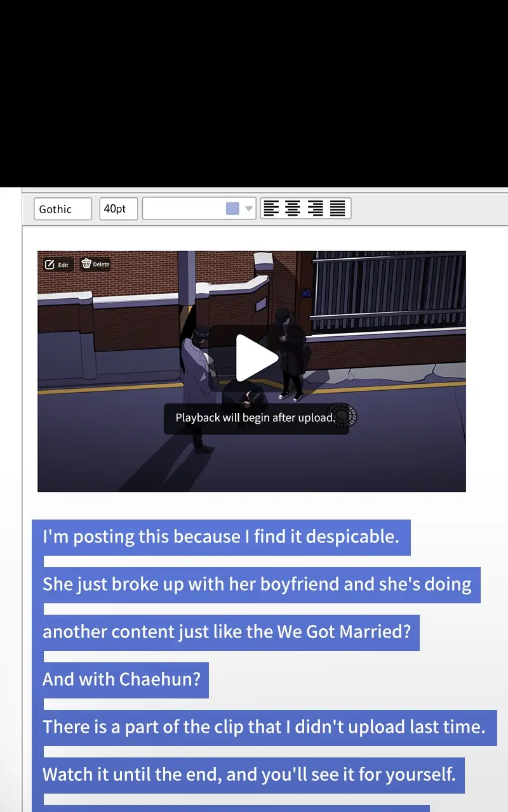
Task: Click the align left icon
Action: point(271,208)
